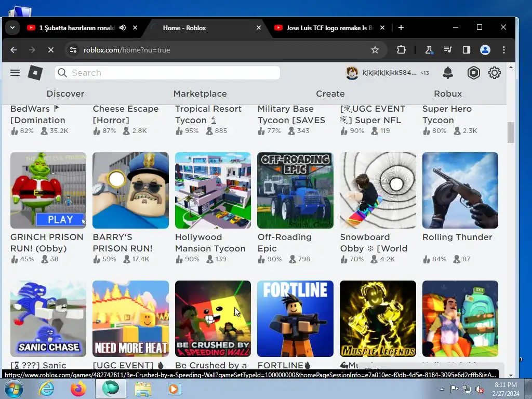Bookmark this page with the star icon
Screen dimensions: 532x399
pos(375,50)
